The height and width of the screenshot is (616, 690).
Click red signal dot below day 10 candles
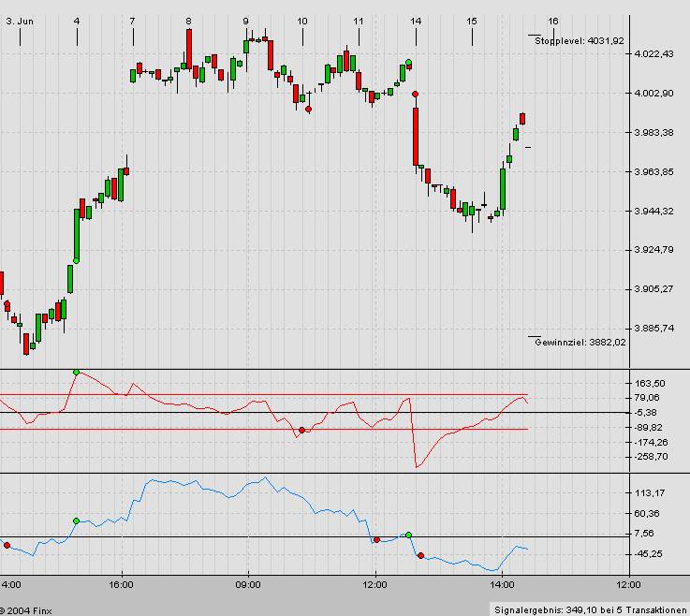(309, 110)
